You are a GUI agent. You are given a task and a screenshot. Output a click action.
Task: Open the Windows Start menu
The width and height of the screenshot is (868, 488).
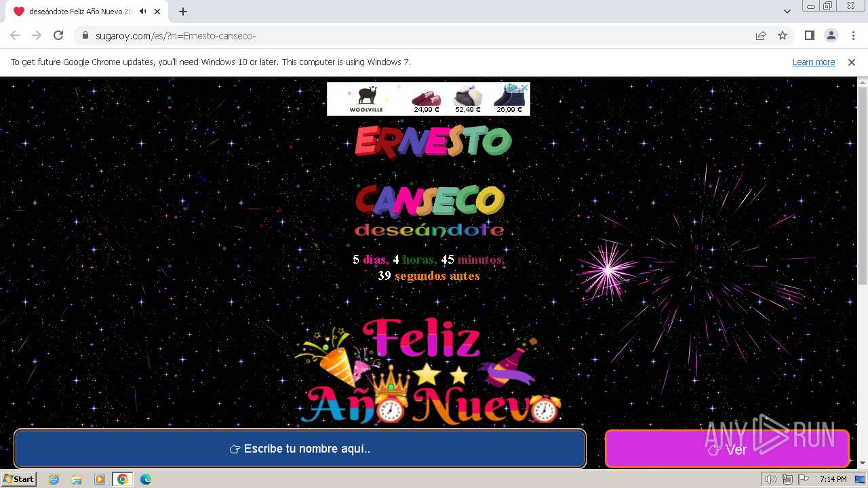(x=19, y=479)
